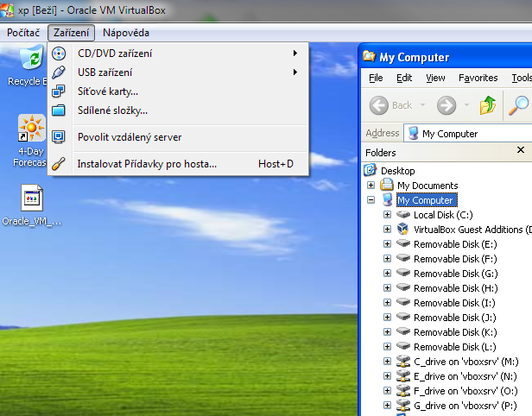Select Síťové karty menu entry
The image size is (532, 416).
click(178, 91)
